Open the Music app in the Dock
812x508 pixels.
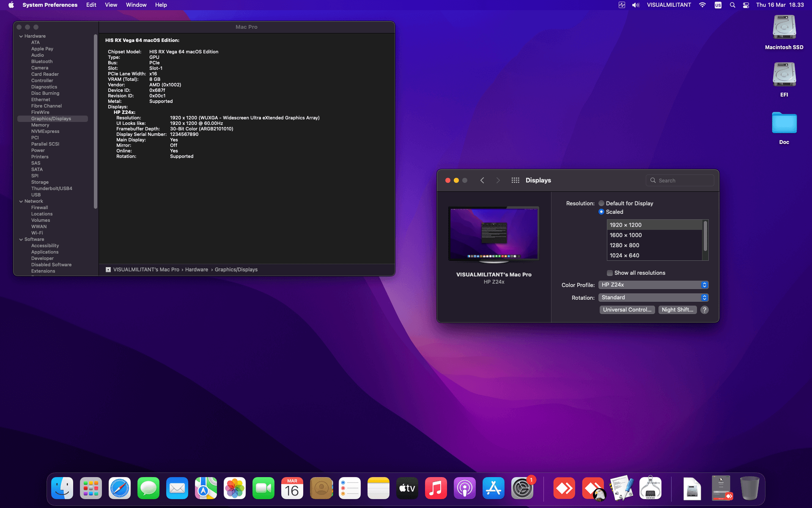tap(436, 488)
